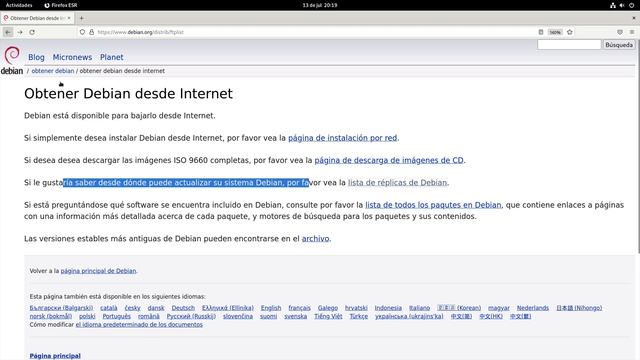This screenshot has width=640, height=360.
Task: Go back with the browser back arrow
Action: (x=8, y=32)
